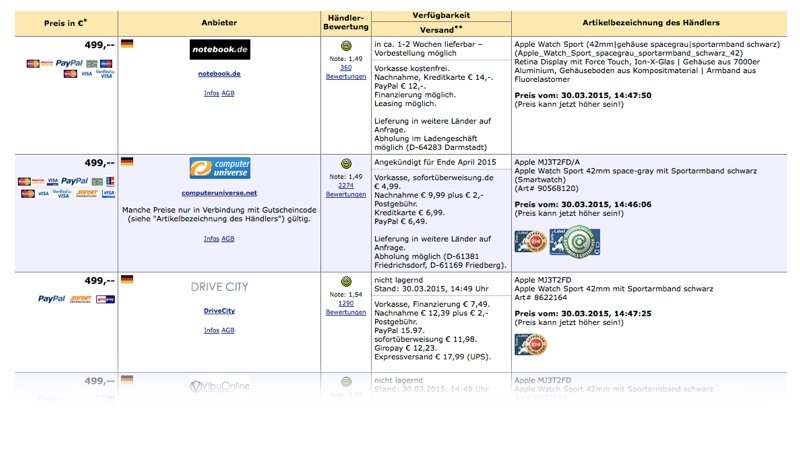
Task: Open AGB link under computeruniverse.net
Action: pos(228,239)
